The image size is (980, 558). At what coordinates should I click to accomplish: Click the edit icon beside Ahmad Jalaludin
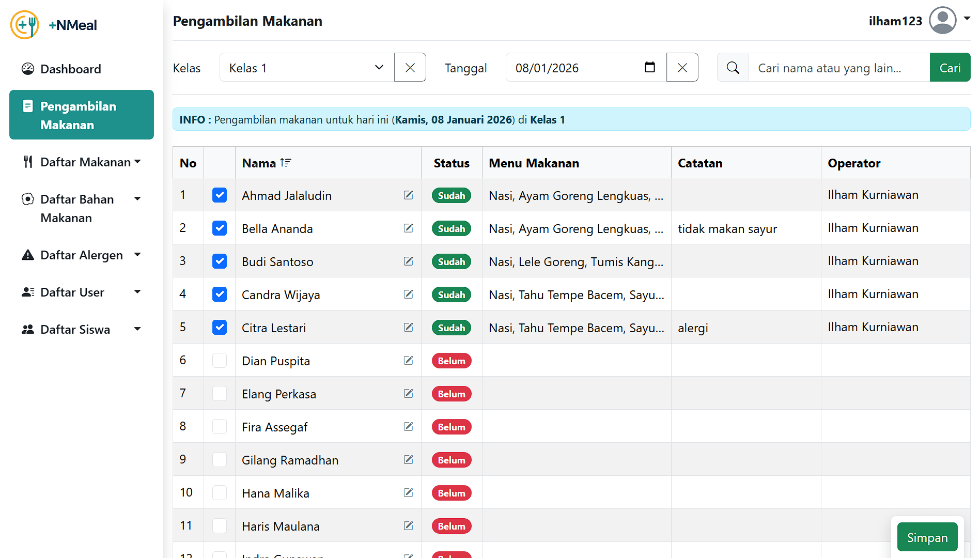point(408,195)
